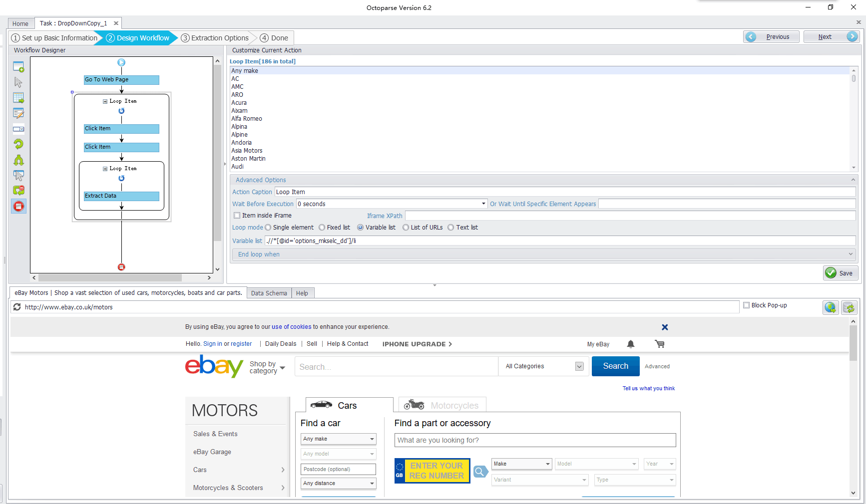Viewport: 866px width, 504px height.
Task: Select the Move Mouse Over tool icon
Action: [x=18, y=175]
